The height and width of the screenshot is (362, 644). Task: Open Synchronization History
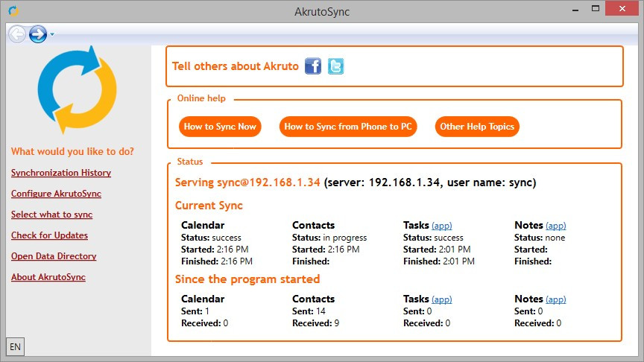pyautogui.click(x=61, y=173)
